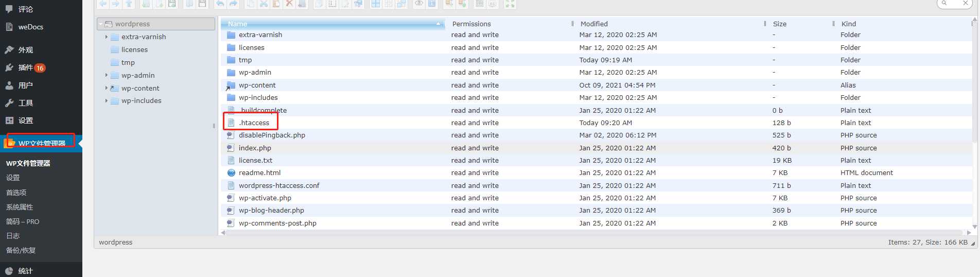Click the scroll-down arrow of file list

(x=974, y=227)
